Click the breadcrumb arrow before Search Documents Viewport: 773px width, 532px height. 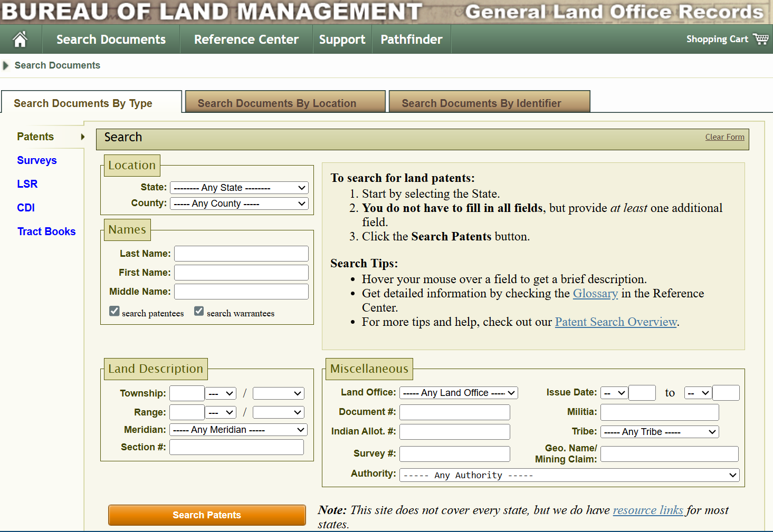click(6, 65)
